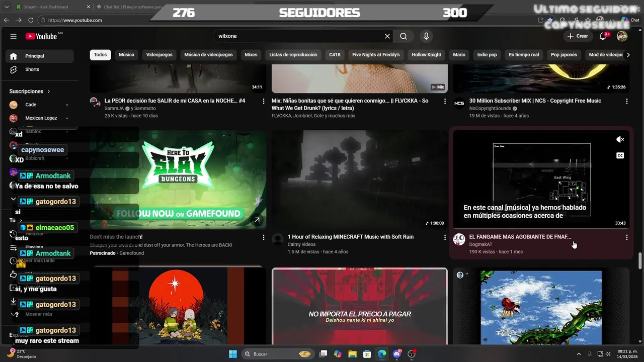Screen dimensions: 644x362
Task: Open ad external link arrow icon
Action: (257, 220)
